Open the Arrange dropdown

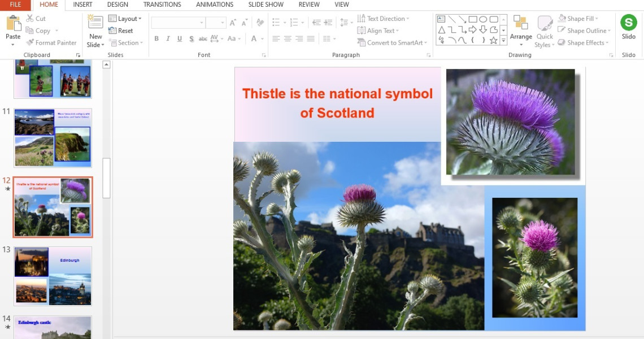(x=521, y=32)
